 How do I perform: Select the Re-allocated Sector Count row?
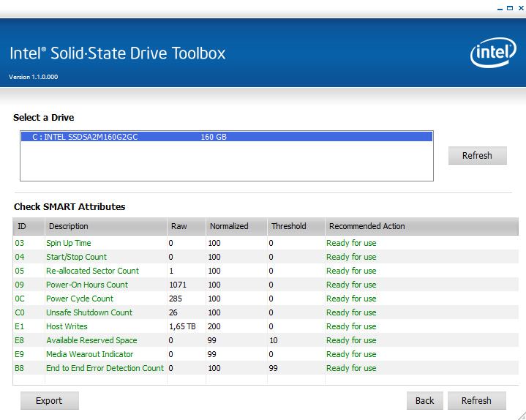click(92, 271)
